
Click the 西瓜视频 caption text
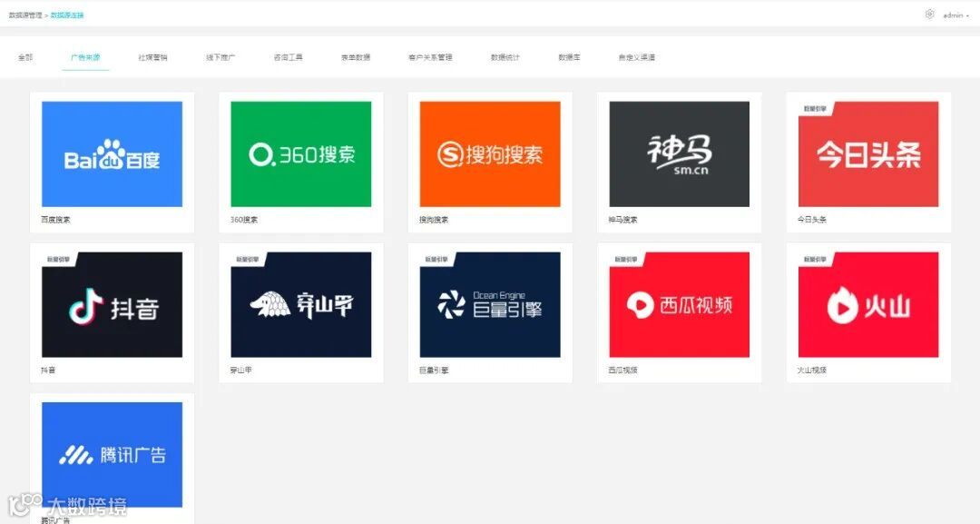[x=623, y=371]
